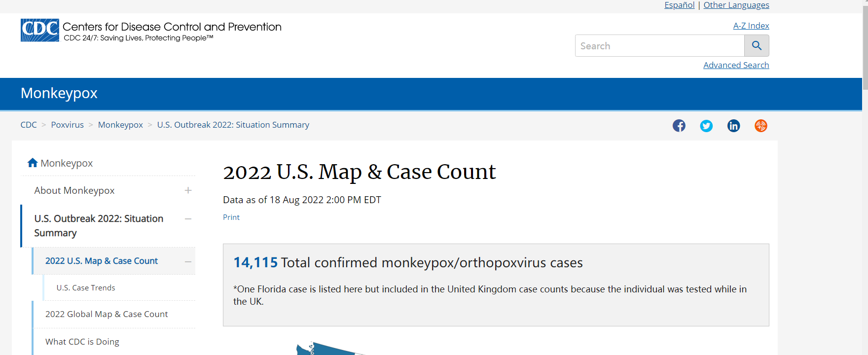
Task: Collapse U.S. Outbreak 2022 Situation Summary
Action: click(188, 219)
